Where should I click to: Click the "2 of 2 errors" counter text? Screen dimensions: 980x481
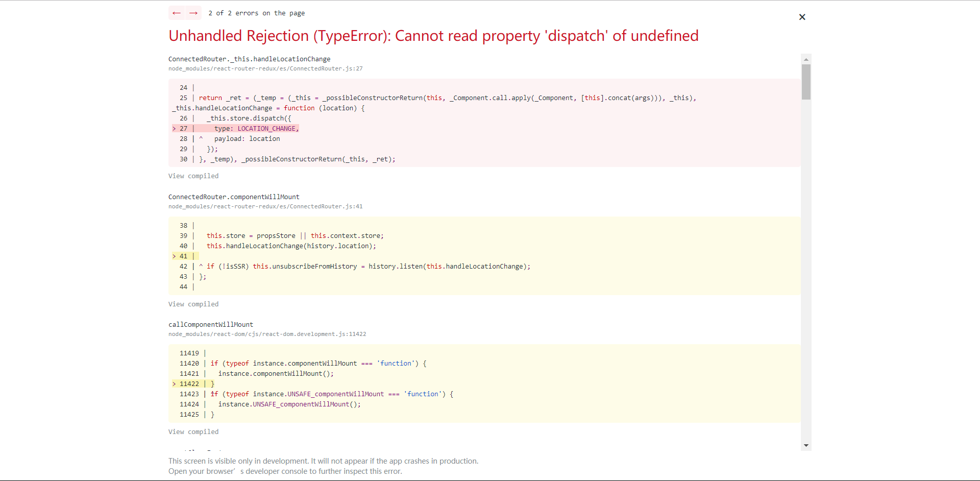[x=257, y=13]
